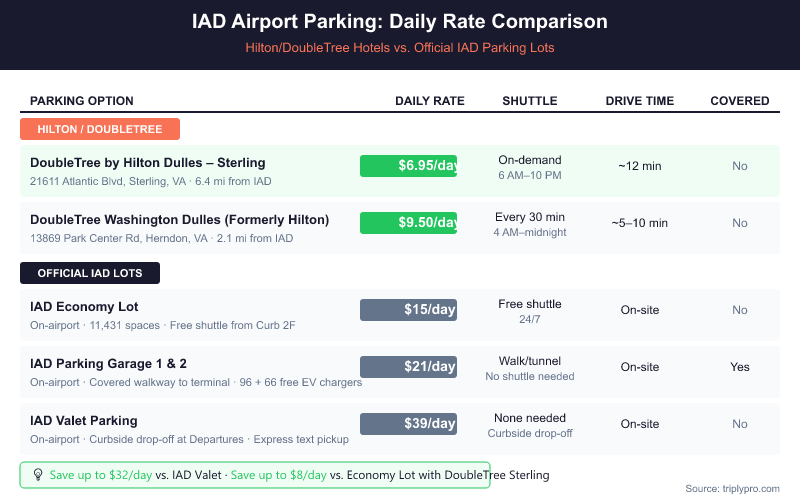Click the green $9.50/day rate bar
The height and width of the screenshot is (500, 800).
408,223
